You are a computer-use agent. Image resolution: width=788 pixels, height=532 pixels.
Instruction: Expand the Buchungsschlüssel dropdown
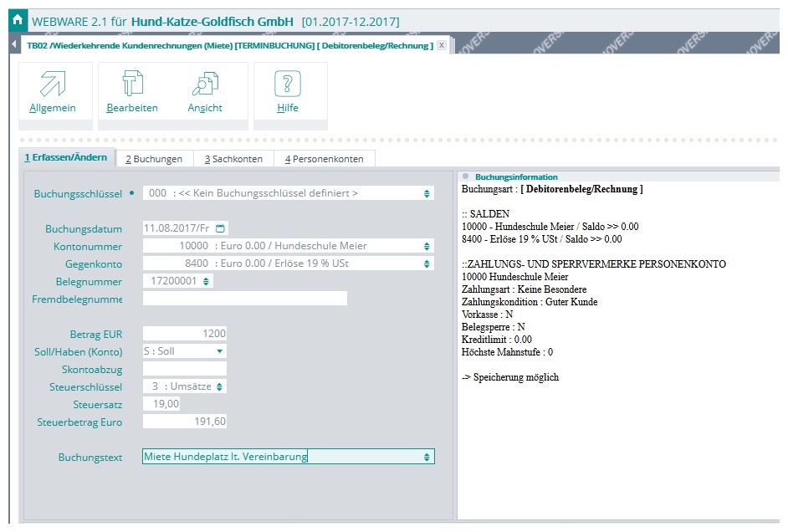tap(427, 193)
